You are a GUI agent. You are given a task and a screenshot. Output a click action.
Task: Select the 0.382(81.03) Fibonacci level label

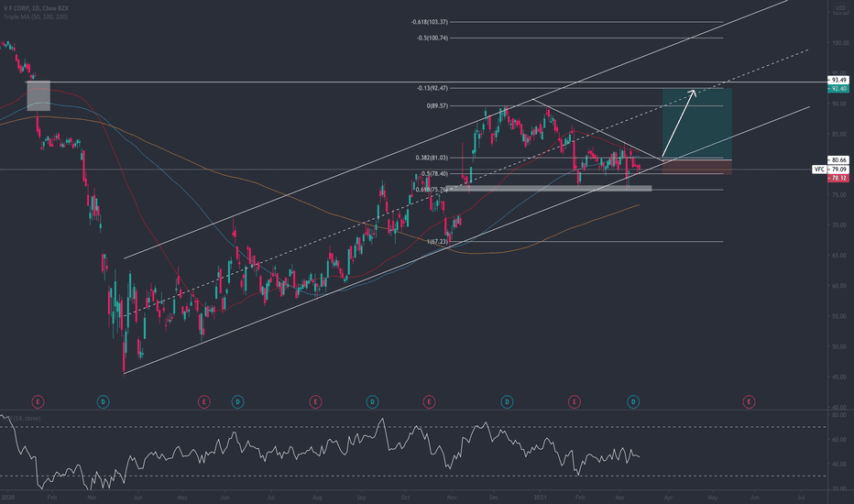coord(432,158)
